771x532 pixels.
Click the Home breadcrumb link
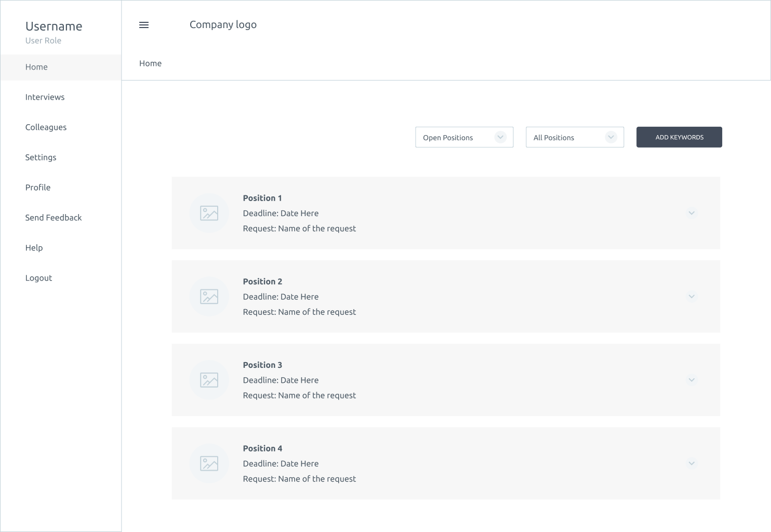[x=151, y=63]
